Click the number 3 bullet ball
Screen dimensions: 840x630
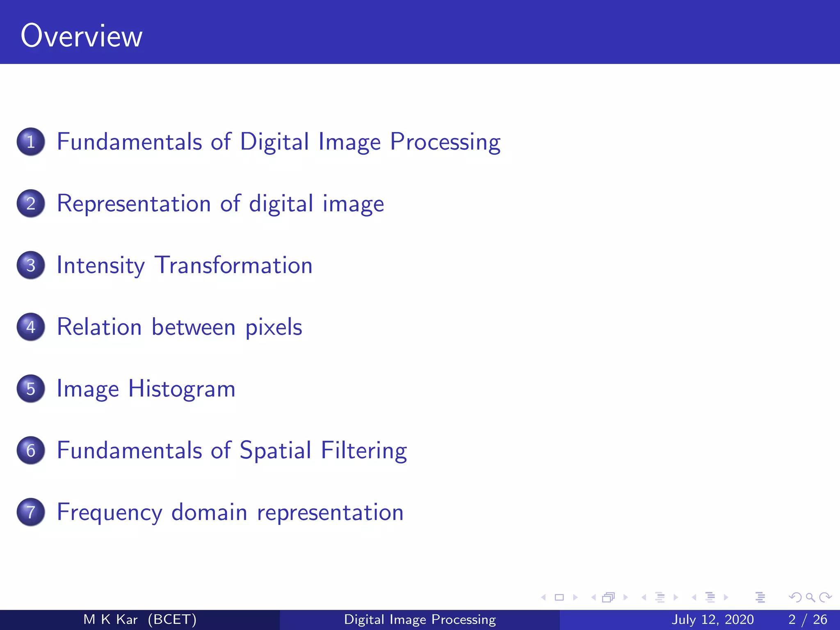tap(31, 265)
